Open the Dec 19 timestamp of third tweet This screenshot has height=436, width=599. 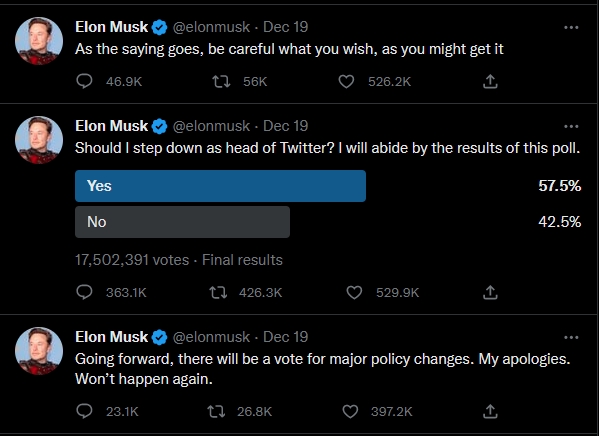(285, 337)
